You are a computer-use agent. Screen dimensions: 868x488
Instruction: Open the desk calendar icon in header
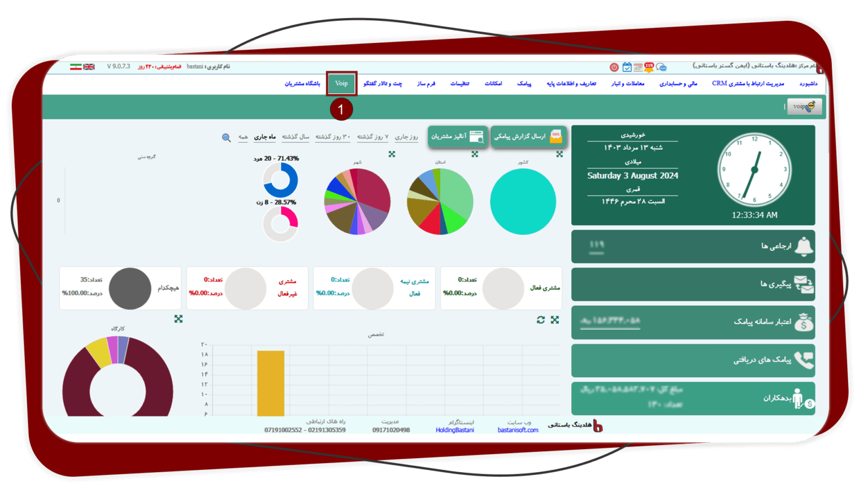point(638,68)
